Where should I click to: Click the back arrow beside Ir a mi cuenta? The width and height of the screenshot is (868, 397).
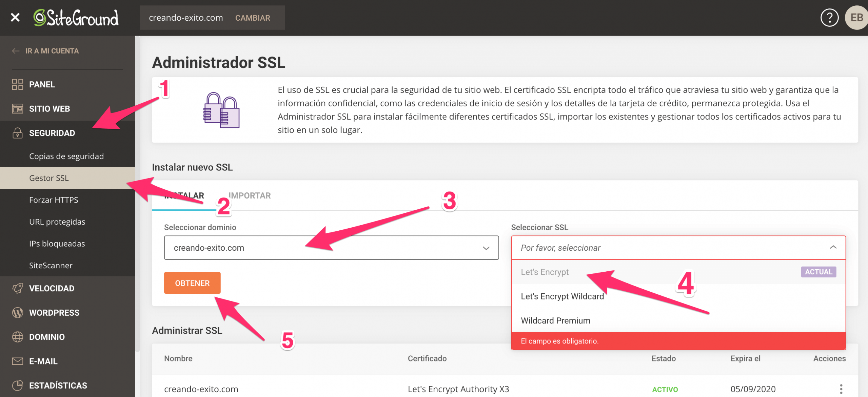point(16,51)
